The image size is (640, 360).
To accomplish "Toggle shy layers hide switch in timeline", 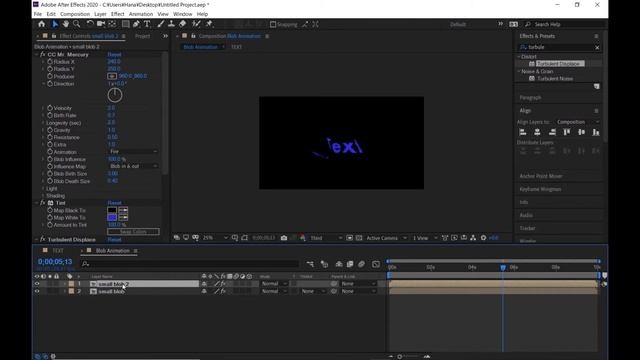I will [339, 264].
